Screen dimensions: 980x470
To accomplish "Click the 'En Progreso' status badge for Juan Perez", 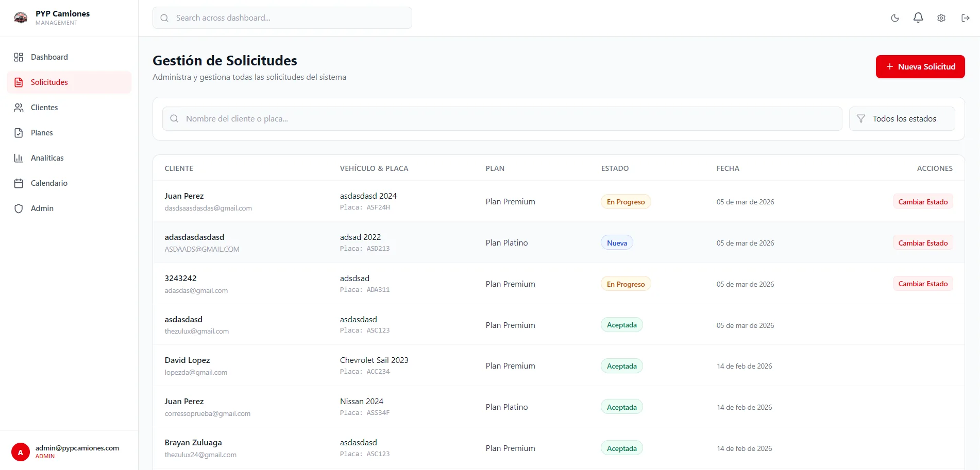I will 625,201.
